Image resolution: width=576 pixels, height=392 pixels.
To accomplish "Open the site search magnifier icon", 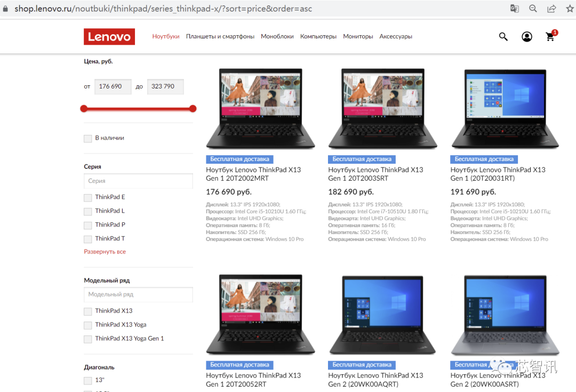I will (x=503, y=36).
